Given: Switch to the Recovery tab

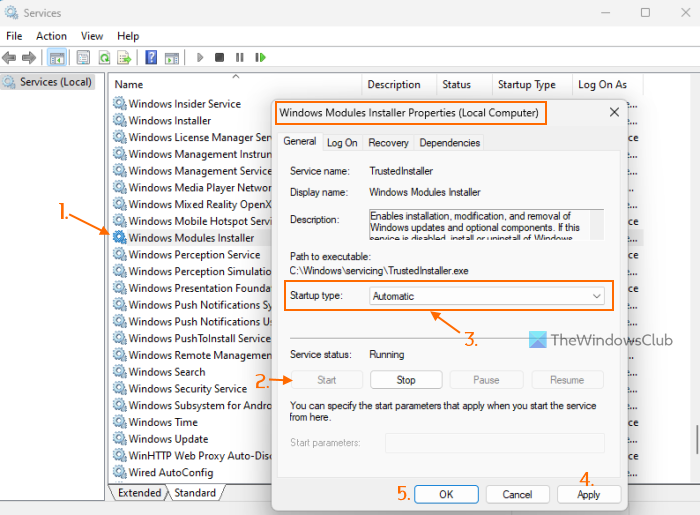Looking at the screenshot, I should [x=388, y=143].
